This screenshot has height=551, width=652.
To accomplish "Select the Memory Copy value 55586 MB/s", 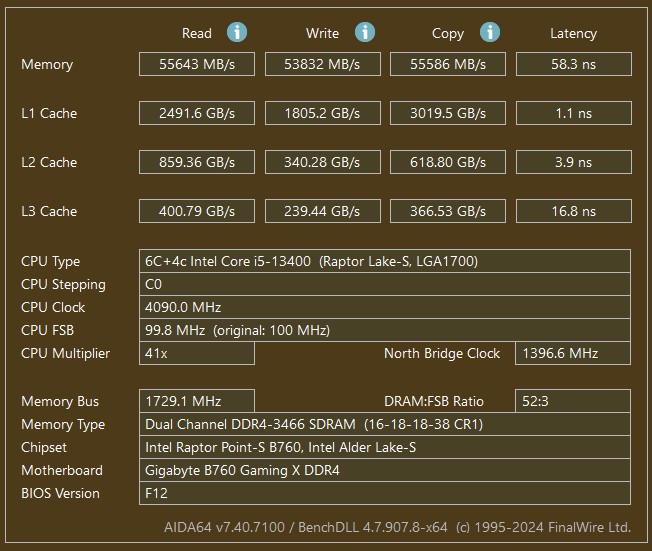I will click(448, 64).
